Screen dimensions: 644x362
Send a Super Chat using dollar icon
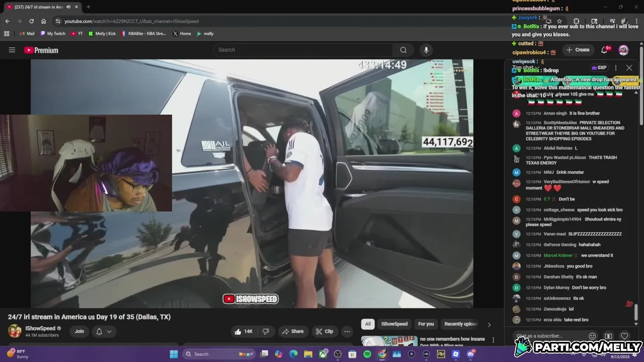[x=608, y=336]
